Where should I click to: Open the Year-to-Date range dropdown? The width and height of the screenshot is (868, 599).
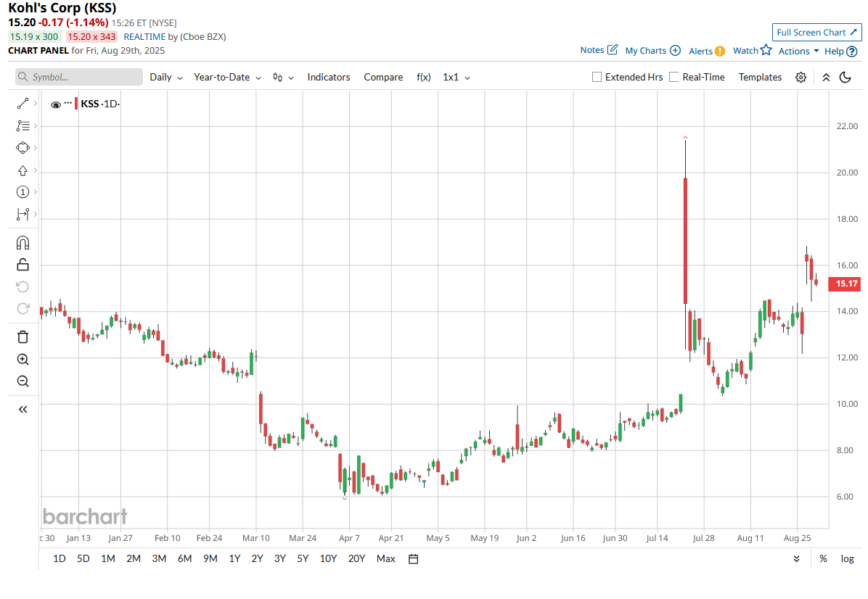tap(227, 78)
